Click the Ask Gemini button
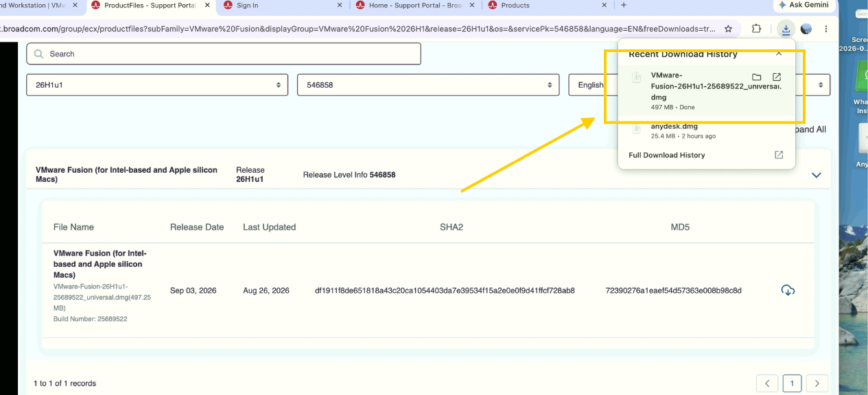The width and height of the screenshot is (868, 395). 804,5
